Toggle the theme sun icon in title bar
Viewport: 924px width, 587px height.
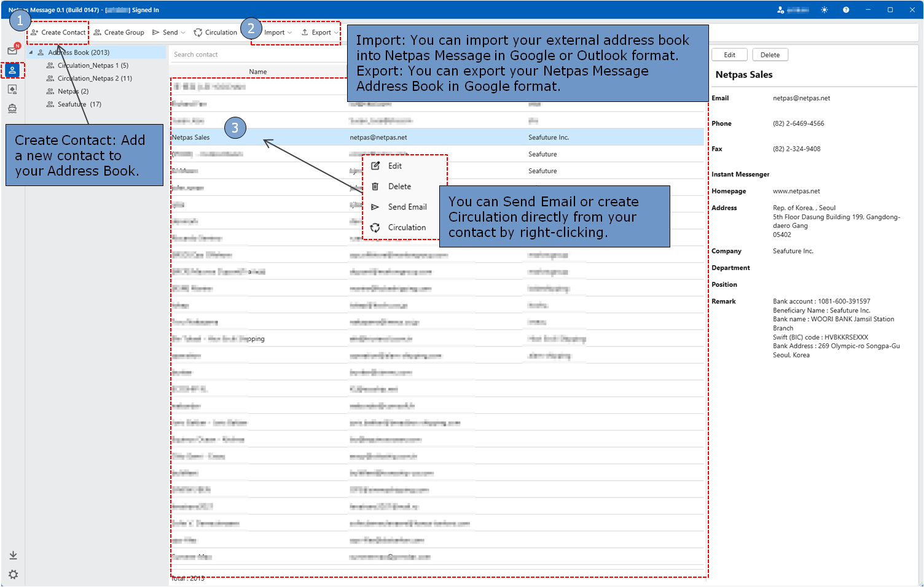click(x=824, y=10)
